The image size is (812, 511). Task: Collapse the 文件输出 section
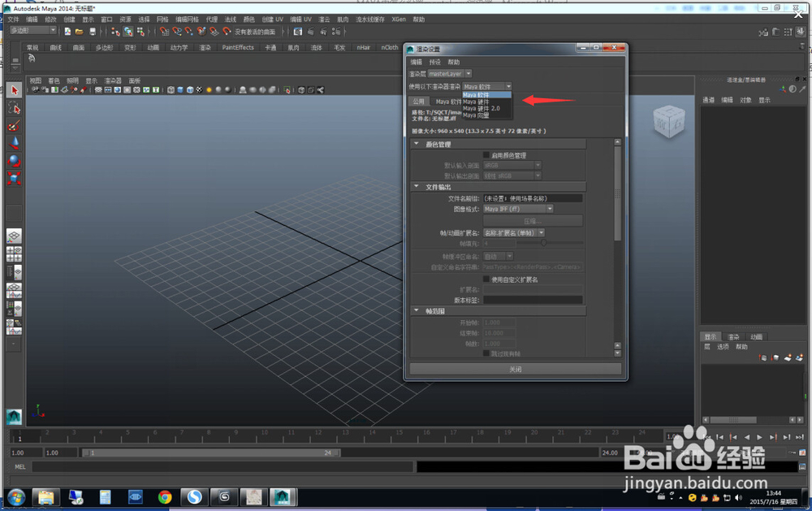coord(417,187)
